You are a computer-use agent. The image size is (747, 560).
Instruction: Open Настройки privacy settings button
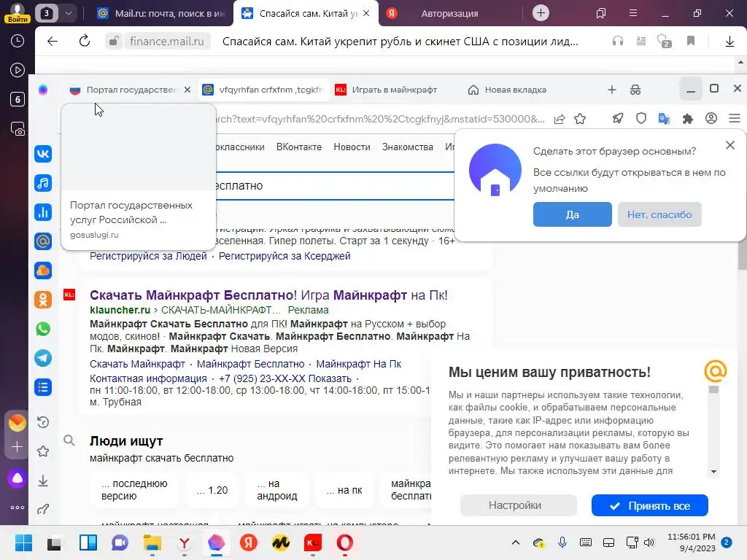[x=518, y=505]
